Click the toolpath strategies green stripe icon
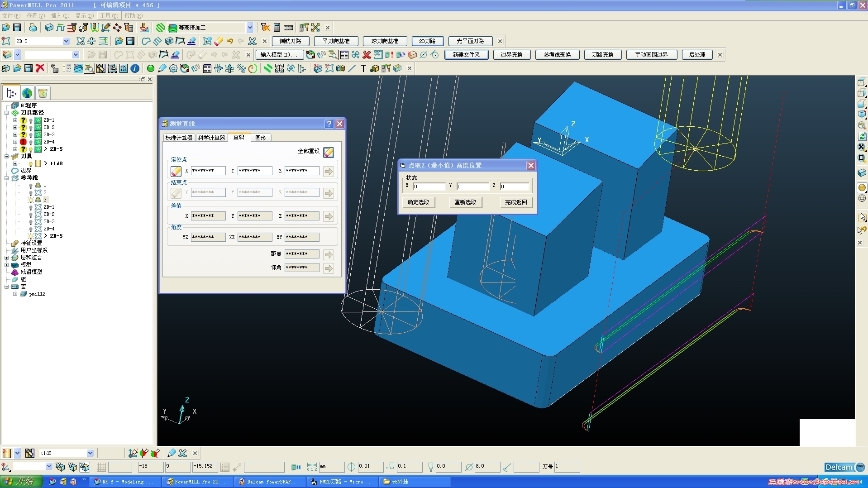Screen dimensions: 868x488 (160, 28)
